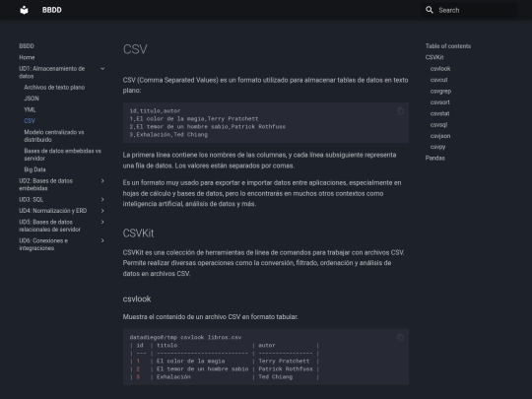Click UD6: Conexiones e integraciones label
The image size is (532, 399).
pos(43,244)
